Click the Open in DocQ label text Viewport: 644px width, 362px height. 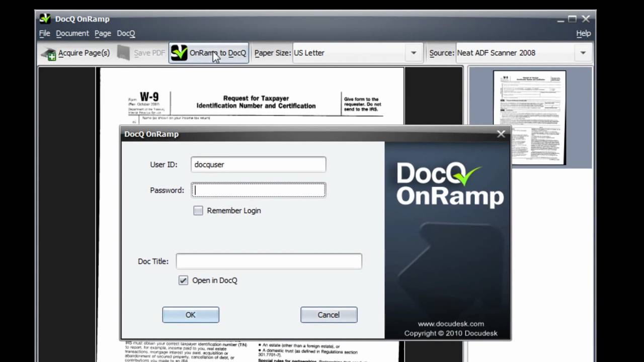click(215, 281)
